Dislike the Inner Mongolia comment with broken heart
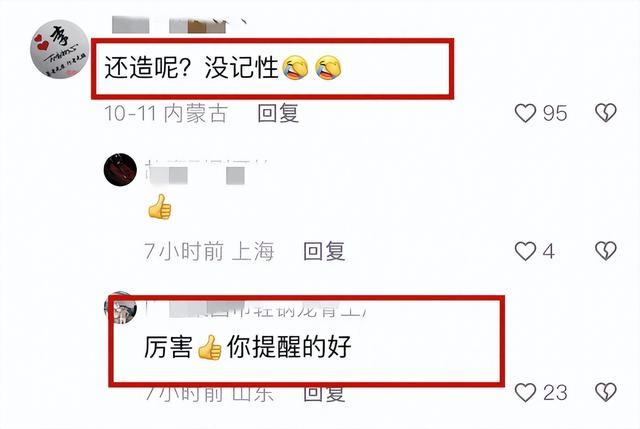This screenshot has width=640, height=429. [606, 113]
